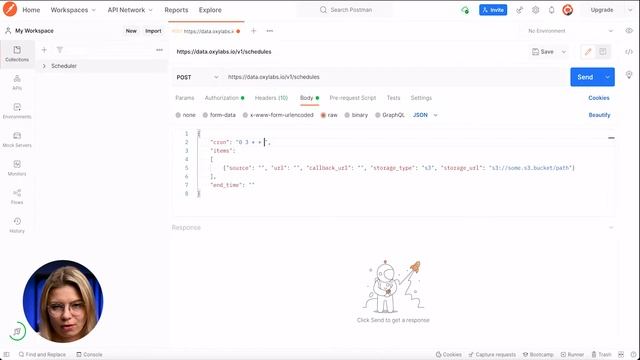The height and width of the screenshot is (360, 640).
Task: Click the comments icon beside pencil
Action: coord(602,52)
